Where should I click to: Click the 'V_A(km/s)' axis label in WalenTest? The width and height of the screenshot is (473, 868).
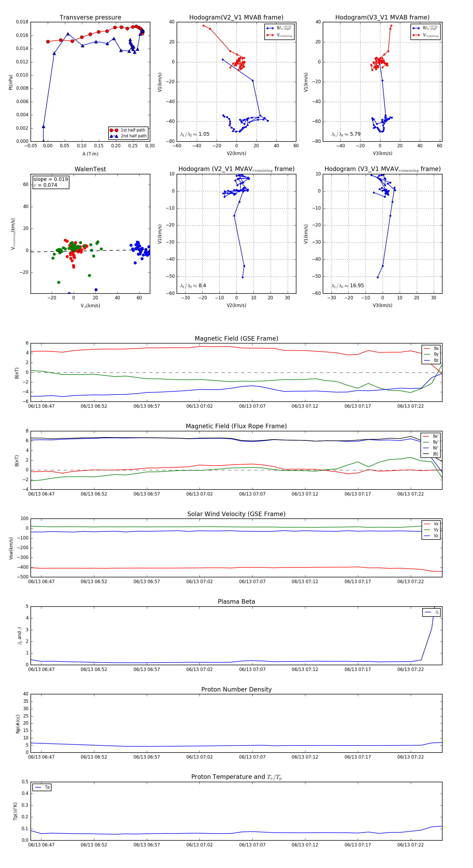pyautogui.click(x=90, y=306)
